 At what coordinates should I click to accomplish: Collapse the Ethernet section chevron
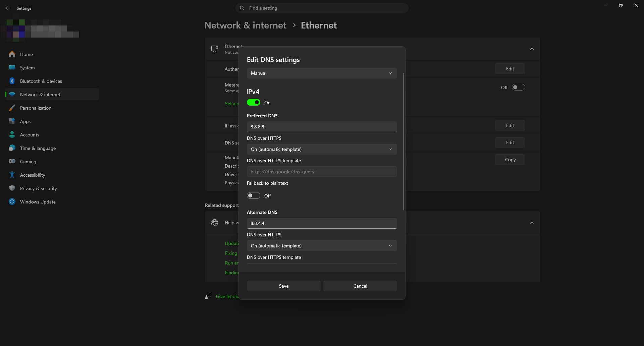[532, 49]
